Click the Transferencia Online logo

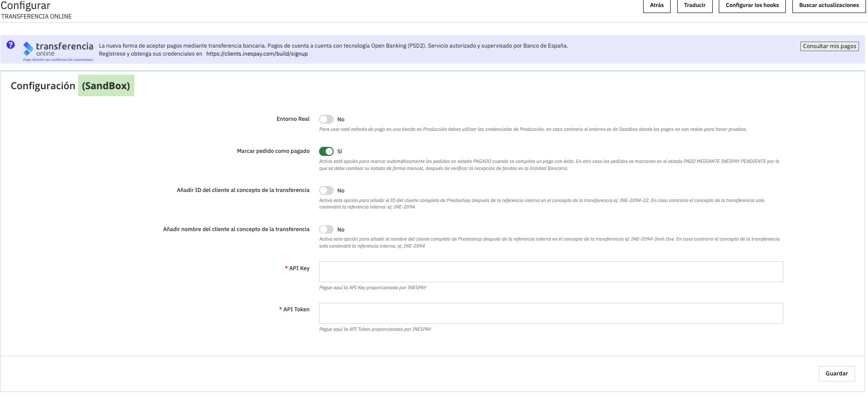[x=58, y=51]
